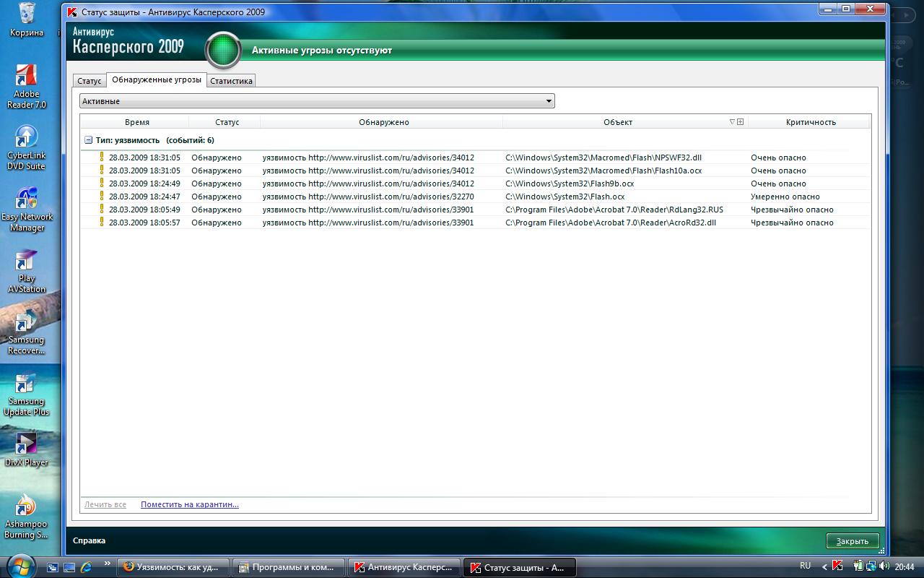Click warning icon for Flash9b.ocx row
This screenshot has height=578, width=924.
click(102, 184)
